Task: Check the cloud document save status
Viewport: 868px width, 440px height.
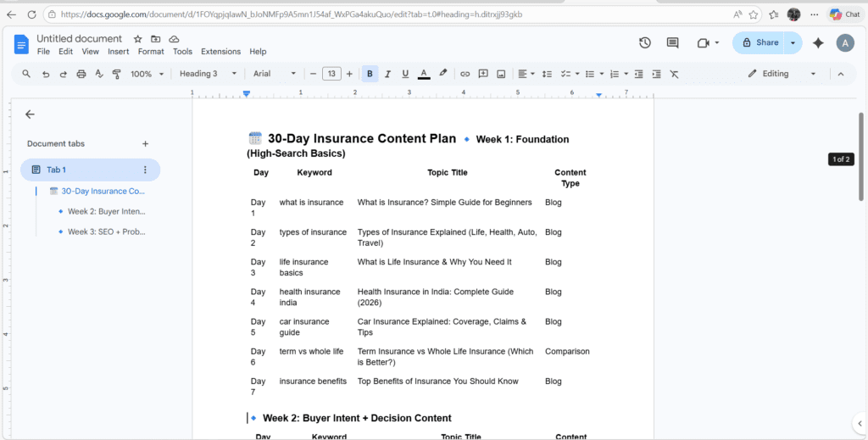Action: [174, 39]
